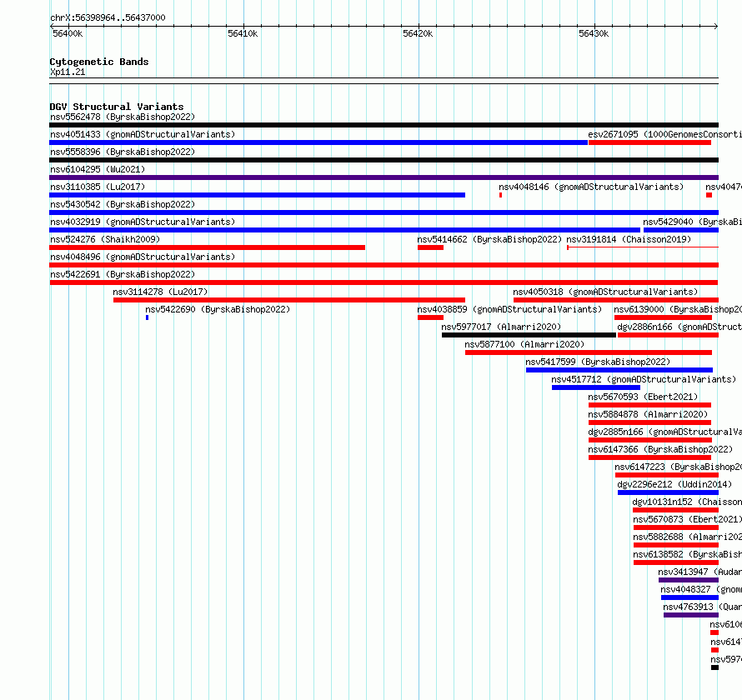Open nsv5877100 (Almarri2020) label

[524, 344]
